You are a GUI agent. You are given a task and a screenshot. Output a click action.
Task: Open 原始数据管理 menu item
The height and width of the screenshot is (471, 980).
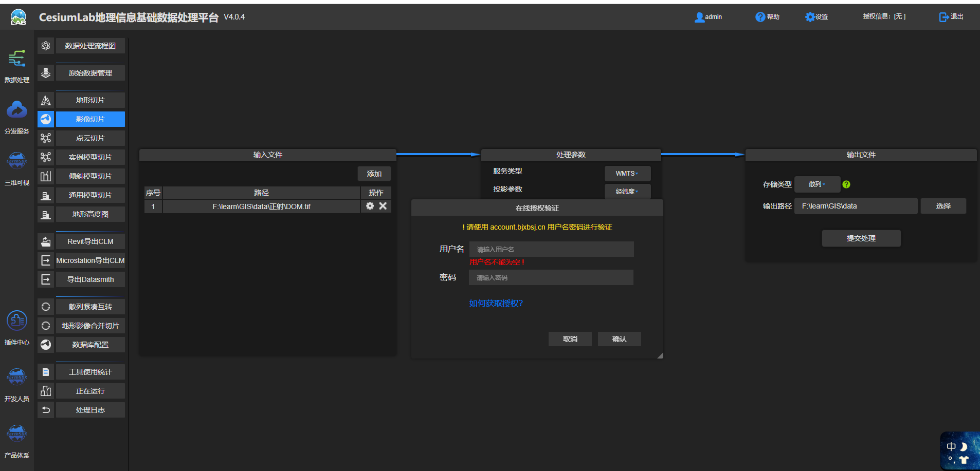(90, 73)
